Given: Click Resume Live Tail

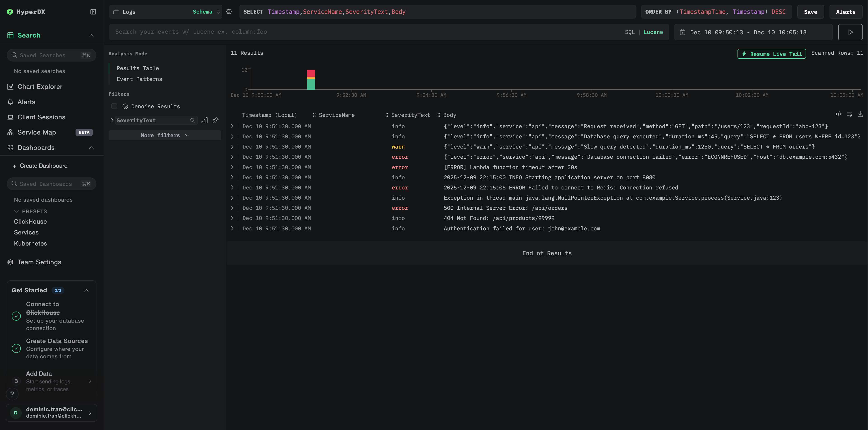Looking at the screenshot, I should [771, 54].
